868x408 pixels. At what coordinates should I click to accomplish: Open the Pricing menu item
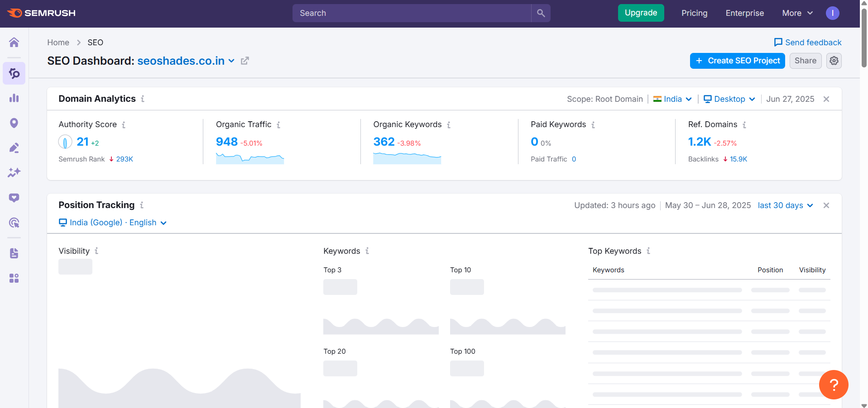point(694,13)
